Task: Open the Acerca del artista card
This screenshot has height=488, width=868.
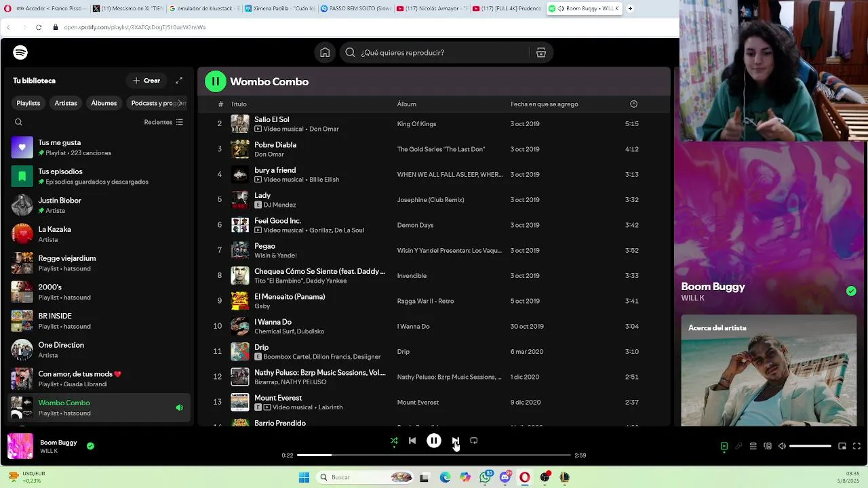Action: click(768, 370)
